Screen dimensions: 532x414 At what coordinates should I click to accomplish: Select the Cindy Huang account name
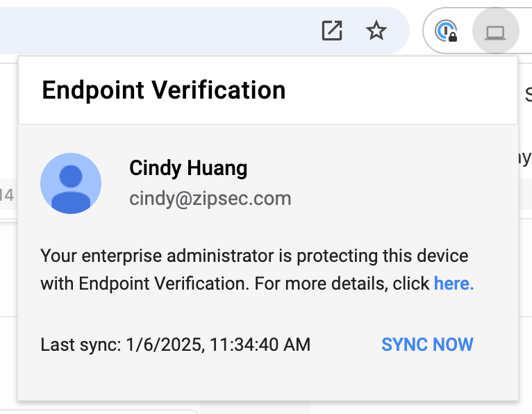coord(188,167)
